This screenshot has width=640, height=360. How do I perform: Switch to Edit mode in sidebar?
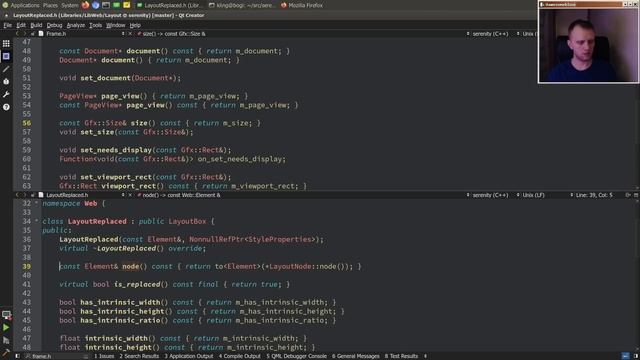pyautogui.click(x=6, y=56)
